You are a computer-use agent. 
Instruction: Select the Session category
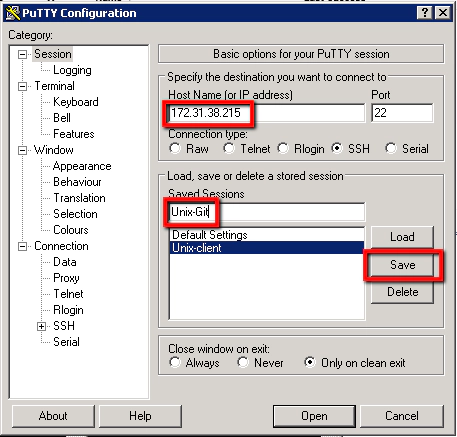pyautogui.click(x=53, y=54)
